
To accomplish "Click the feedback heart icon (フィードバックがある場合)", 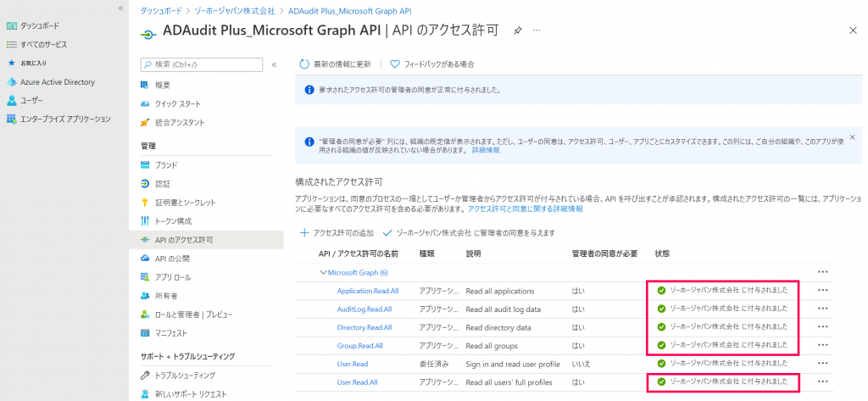I will pyautogui.click(x=395, y=64).
